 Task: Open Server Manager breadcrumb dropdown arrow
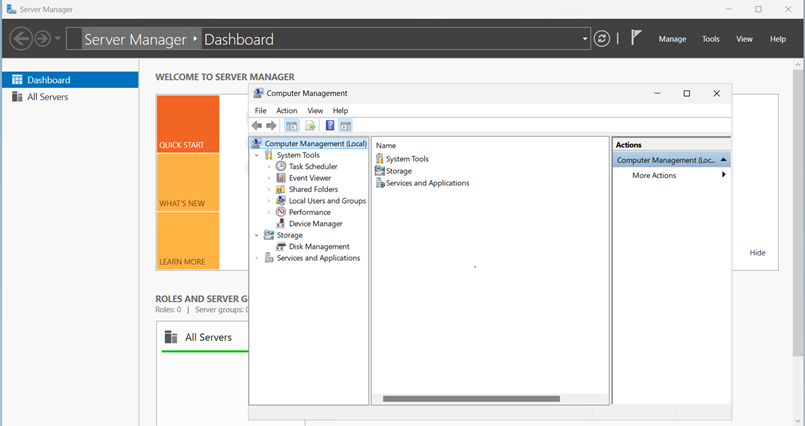point(585,39)
